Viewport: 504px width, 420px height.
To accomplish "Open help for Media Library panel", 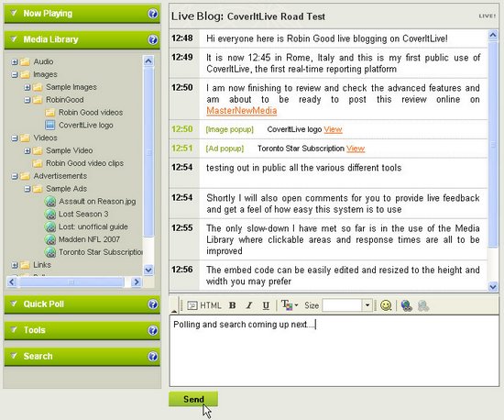I will click(x=153, y=39).
